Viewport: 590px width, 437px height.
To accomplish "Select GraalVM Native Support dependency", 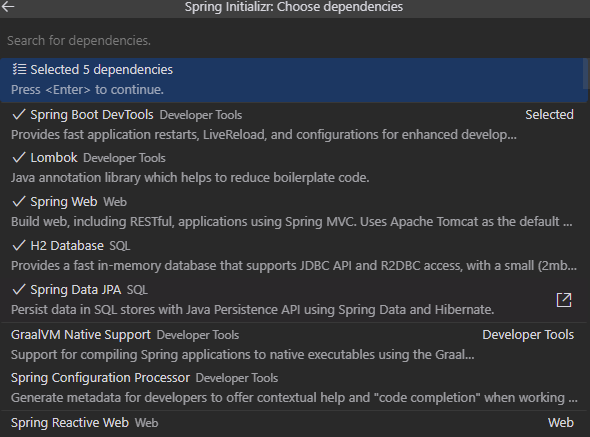I will click(x=293, y=344).
